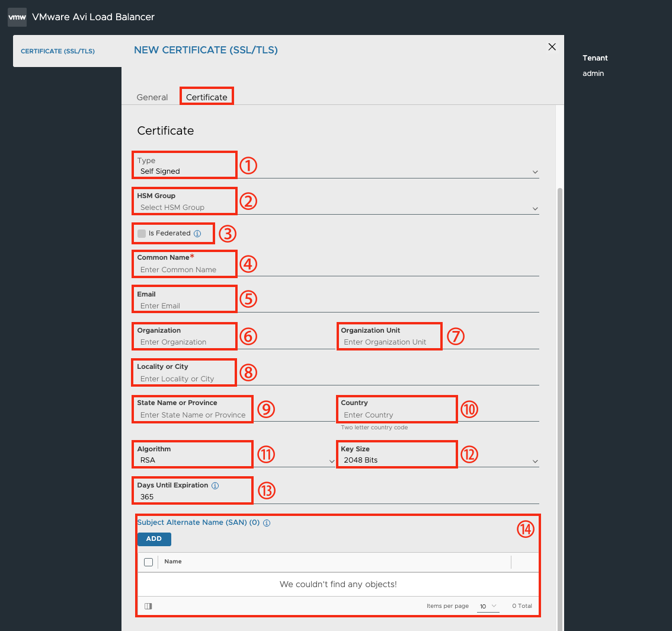Open the Is Federated info icon
This screenshot has height=631, width=672.
(197, 233)
